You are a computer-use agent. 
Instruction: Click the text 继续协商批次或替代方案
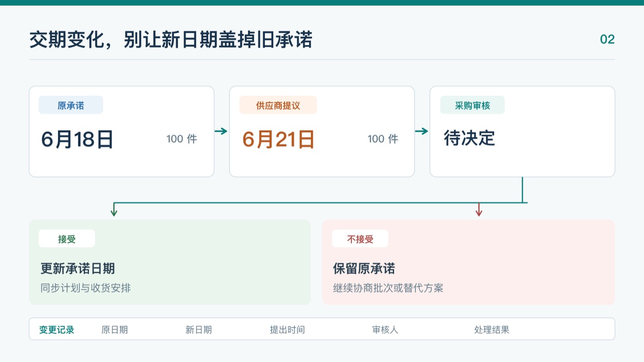[x=388, y=288]
